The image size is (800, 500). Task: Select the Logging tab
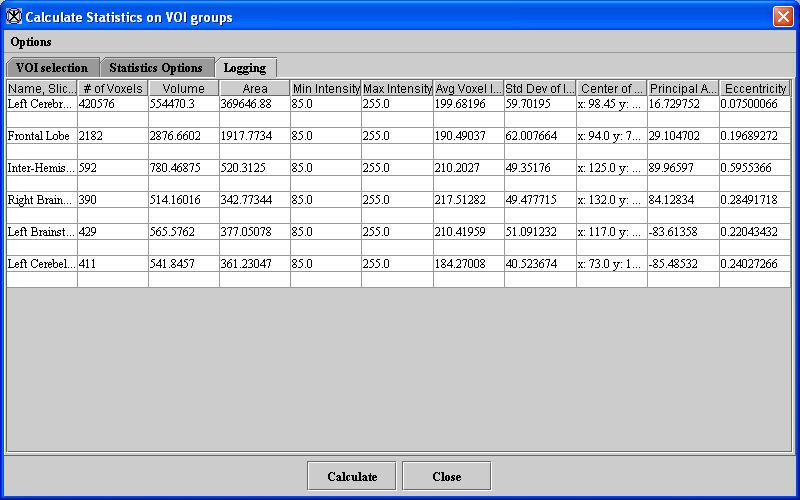[x=245, y=68]
